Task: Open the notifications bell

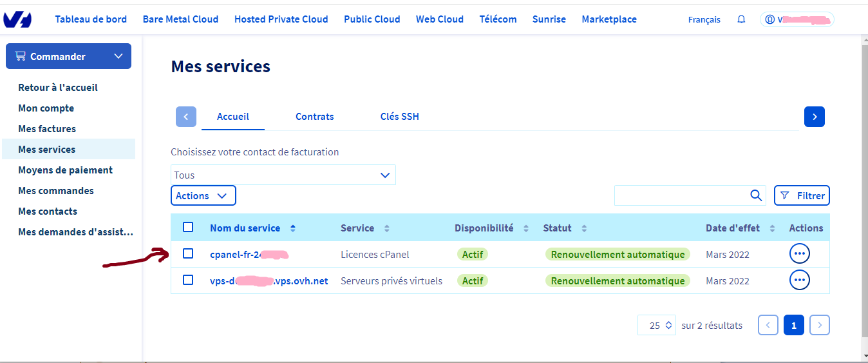Action: point(741,19)
